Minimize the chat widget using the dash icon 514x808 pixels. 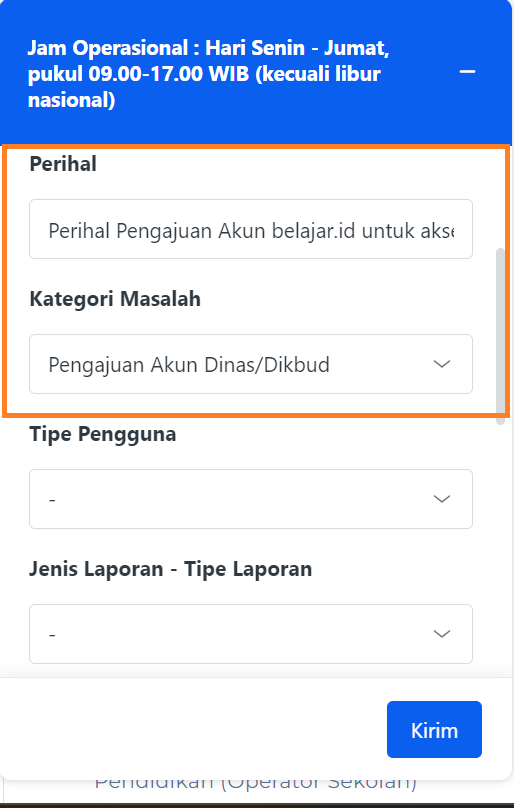[467, 72]
